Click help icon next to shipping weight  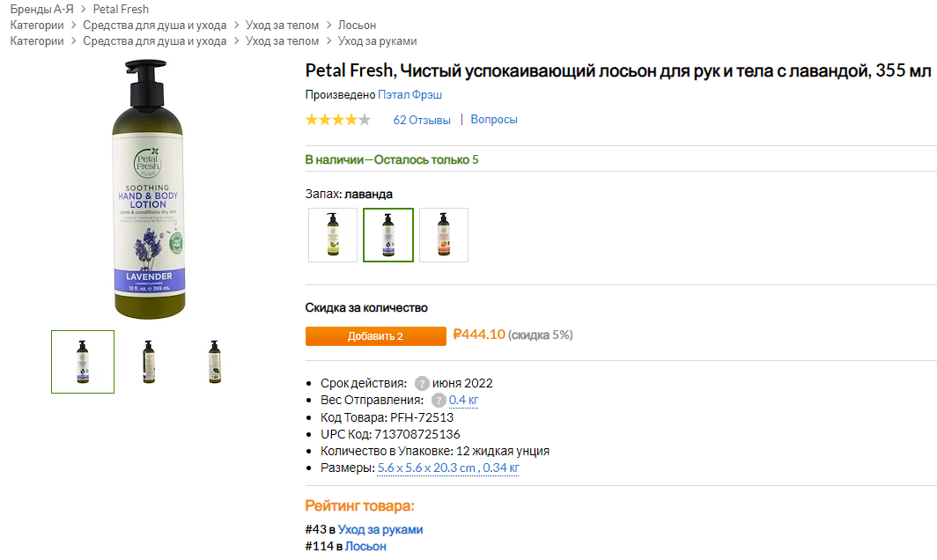click(439, 401)
